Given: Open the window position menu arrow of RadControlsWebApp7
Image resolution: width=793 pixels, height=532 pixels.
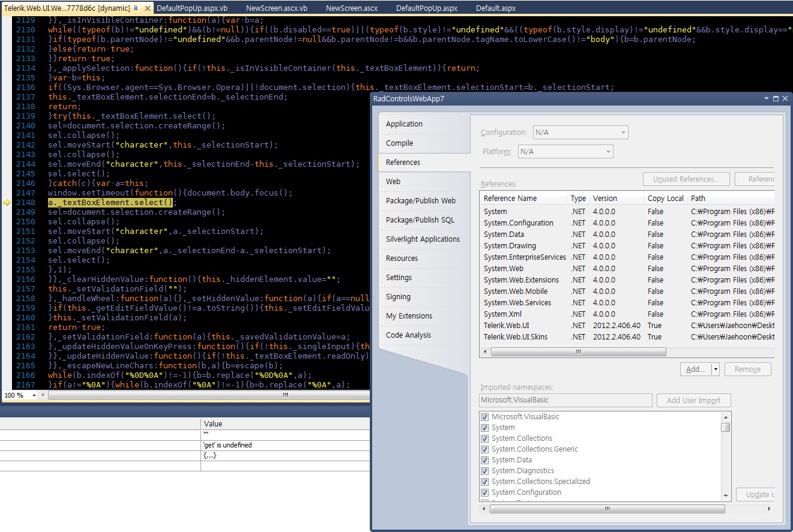Looking at the screenshot, I should point(767,98).
